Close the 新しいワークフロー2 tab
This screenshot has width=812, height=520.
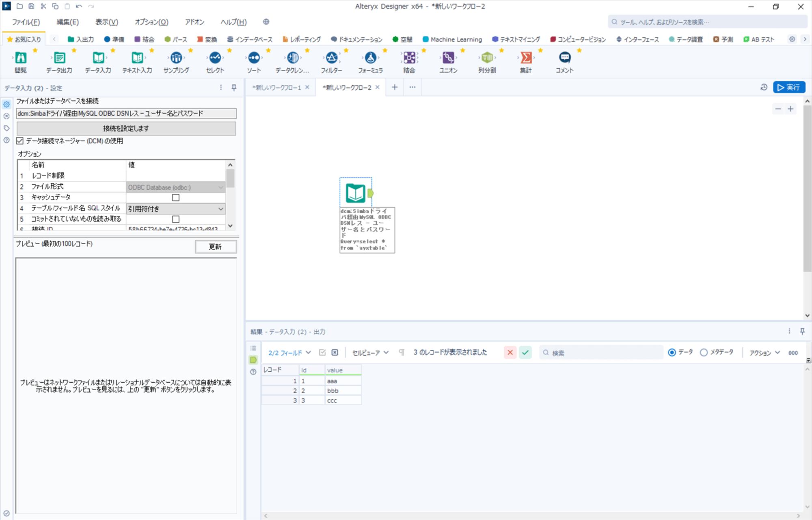[x=378, y=87]
